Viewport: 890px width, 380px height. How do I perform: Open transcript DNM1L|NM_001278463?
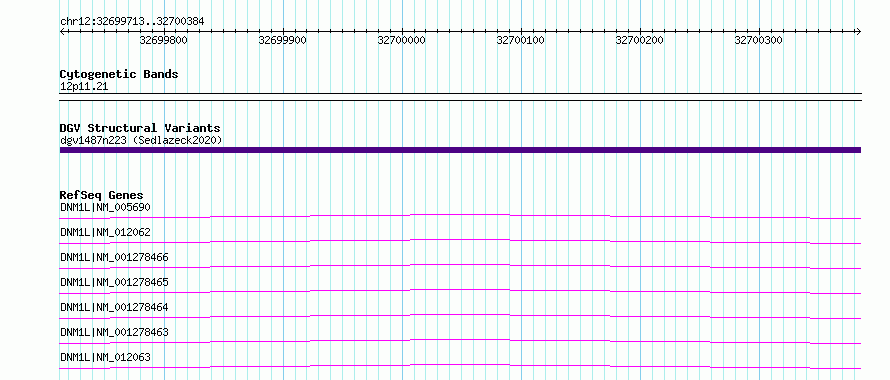[x=114, y=332]
